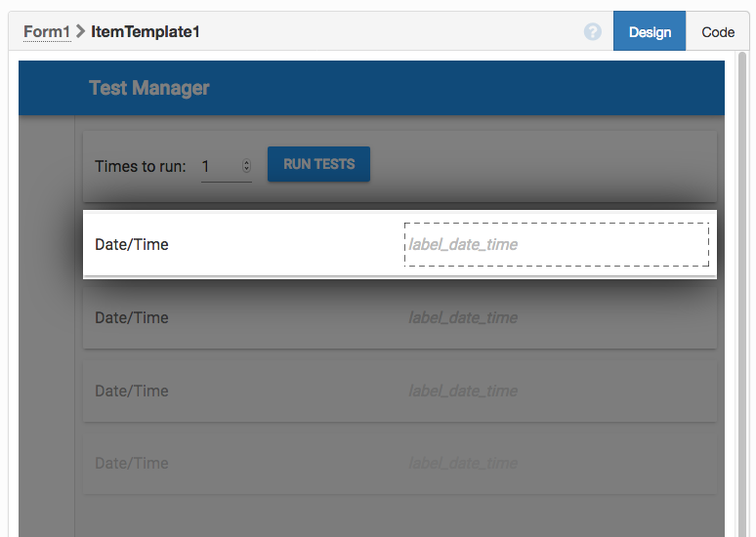Switch to the Design tab
This screenshot has width=756, height=537.
point(650,32)
